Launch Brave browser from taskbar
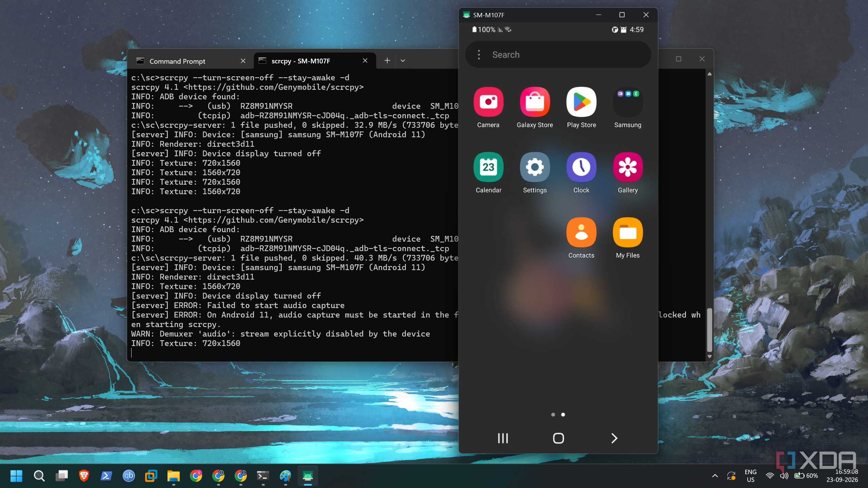Viewport: 868px width, 488px height. [84, 476]
